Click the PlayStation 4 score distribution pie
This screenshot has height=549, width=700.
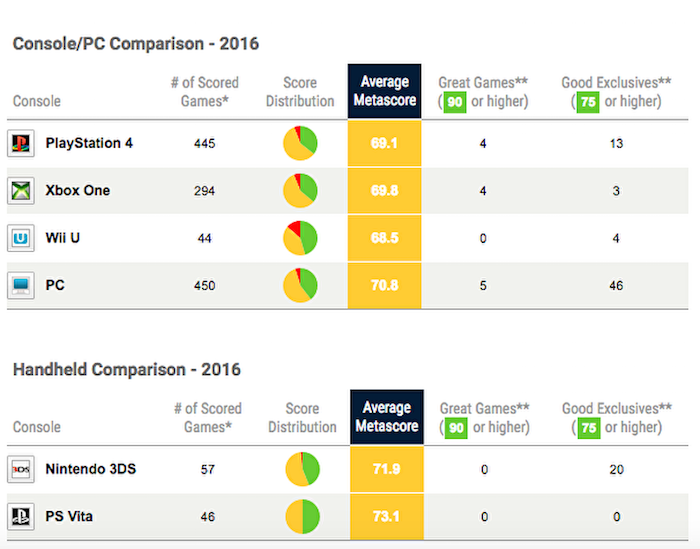pos(300,143)
